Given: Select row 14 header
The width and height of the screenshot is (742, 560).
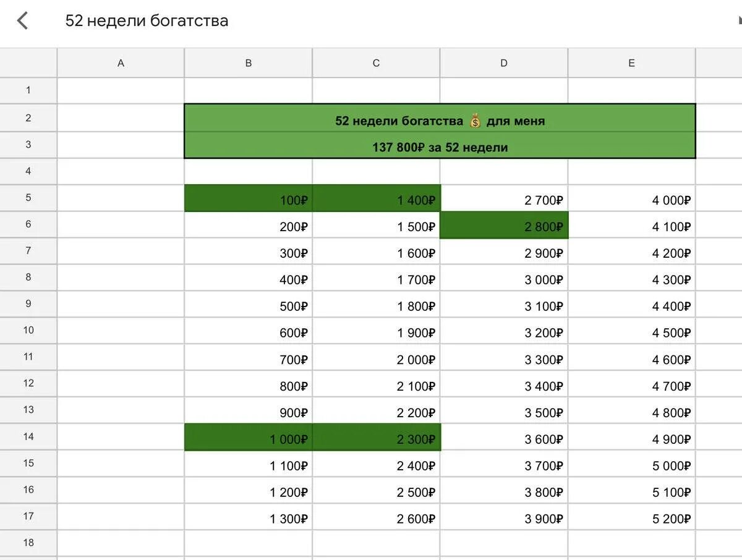Looking at the screenshot, I should tap(28, 437).
